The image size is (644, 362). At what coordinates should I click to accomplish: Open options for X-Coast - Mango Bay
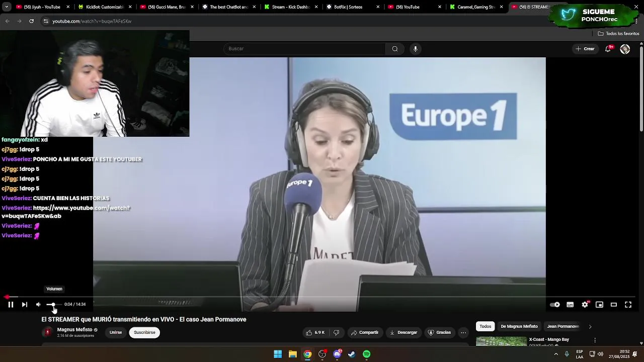595,340
